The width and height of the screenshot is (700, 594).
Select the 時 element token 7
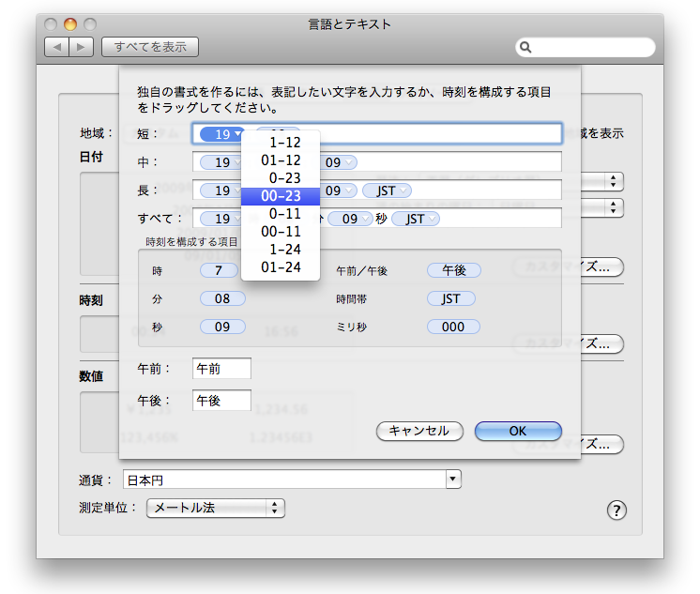219,270
